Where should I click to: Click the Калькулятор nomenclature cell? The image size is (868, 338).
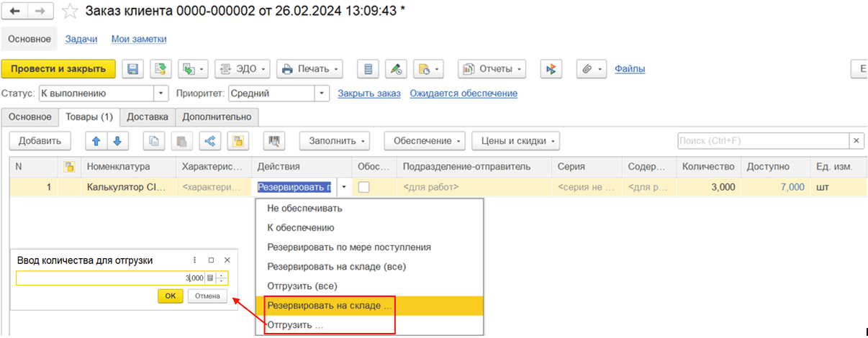tap(128, 187)
